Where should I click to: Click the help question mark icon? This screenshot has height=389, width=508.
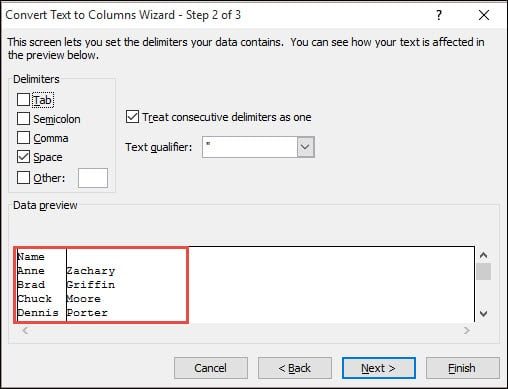tap(439, 15)
